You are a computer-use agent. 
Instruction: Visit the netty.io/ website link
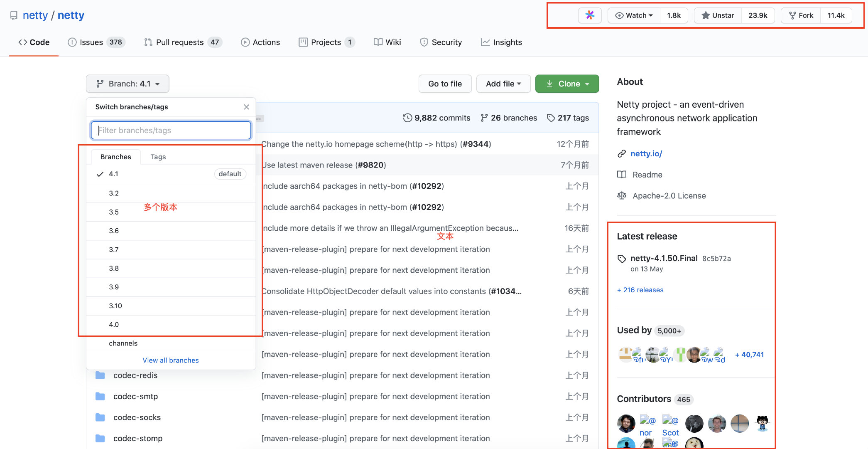[646, 153]
